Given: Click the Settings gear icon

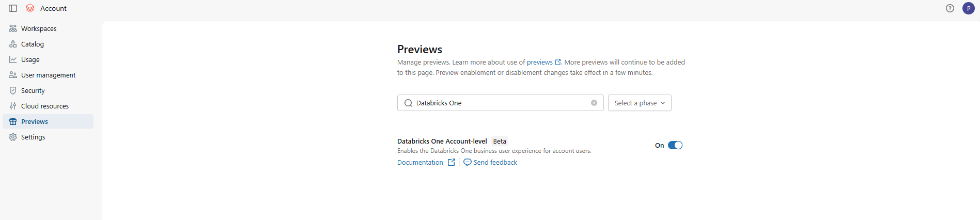Looking at the screenshot, I should (x=13, y=137).
